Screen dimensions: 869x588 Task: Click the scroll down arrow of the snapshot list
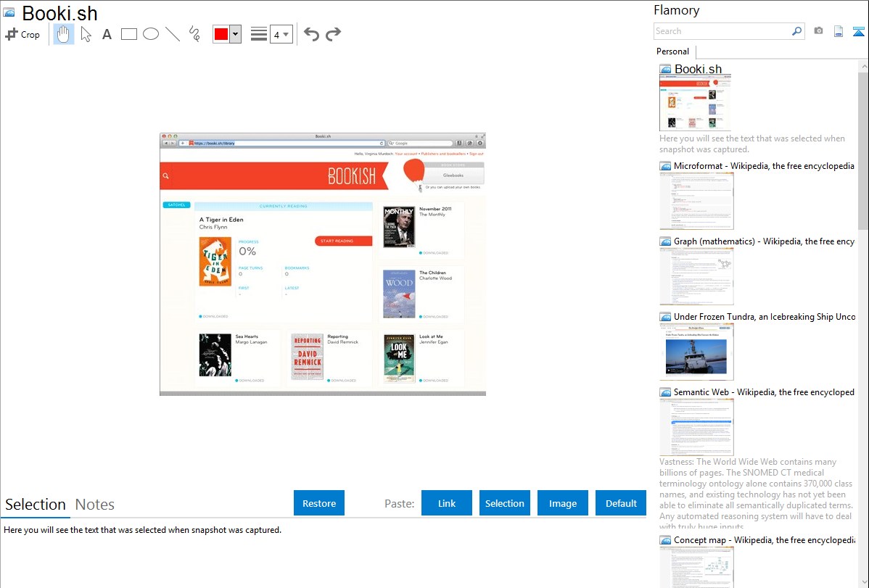click(x=863, y=582)
